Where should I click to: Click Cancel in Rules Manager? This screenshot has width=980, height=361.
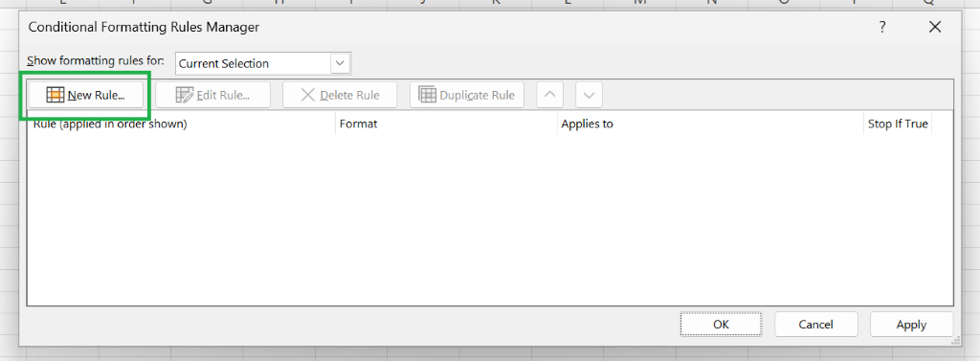pos(815,324)
